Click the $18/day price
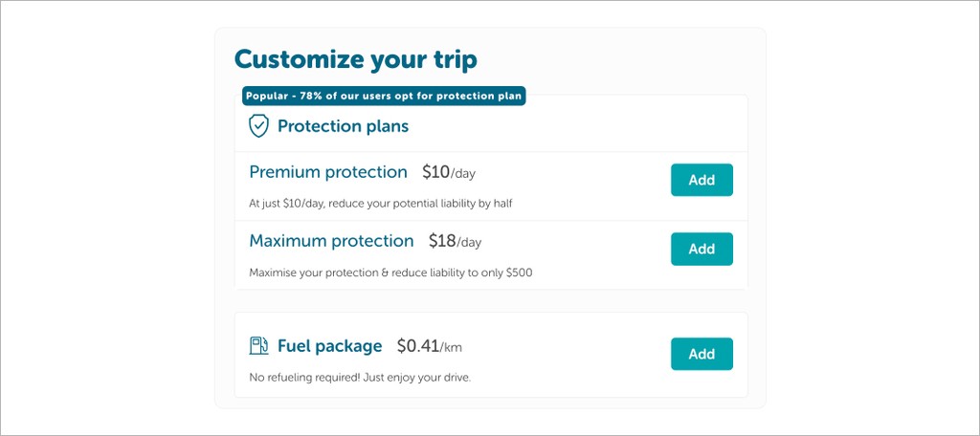The width and height of the screenshot is (980, 436). coord(455,242)
